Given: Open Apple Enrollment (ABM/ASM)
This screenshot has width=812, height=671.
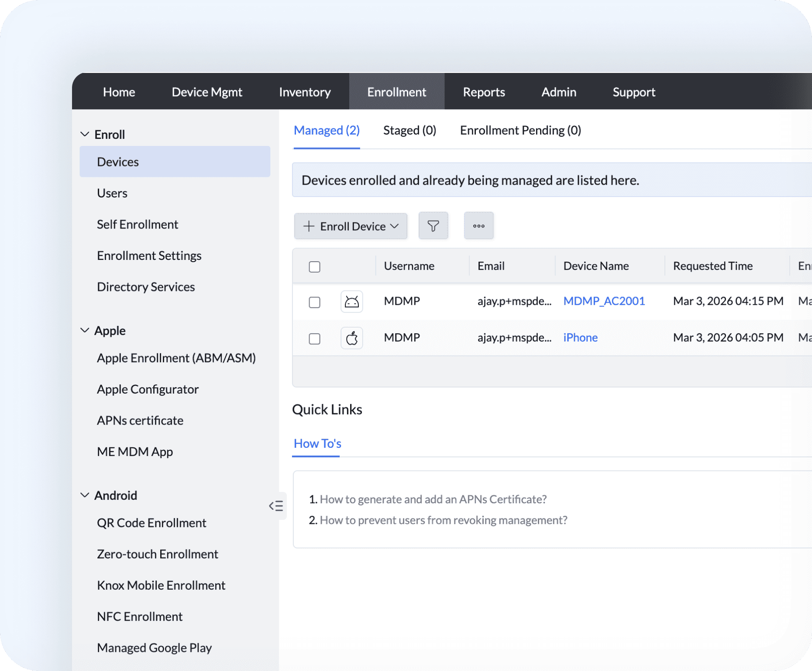Looking at the screenshot, I should click(x=176, y=358).
